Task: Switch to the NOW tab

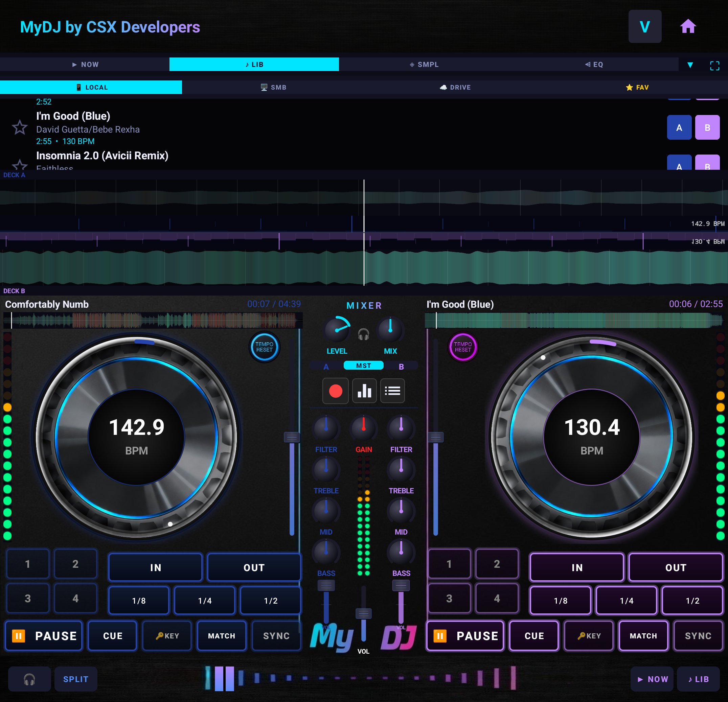Action: pos(85,64)
